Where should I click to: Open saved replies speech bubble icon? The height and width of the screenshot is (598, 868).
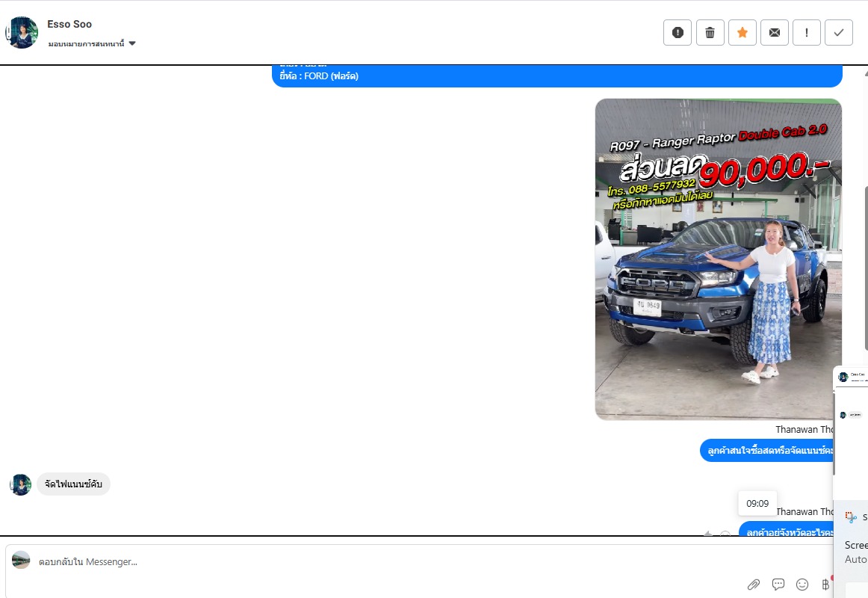pyautogui.click(x=778, y=584)
